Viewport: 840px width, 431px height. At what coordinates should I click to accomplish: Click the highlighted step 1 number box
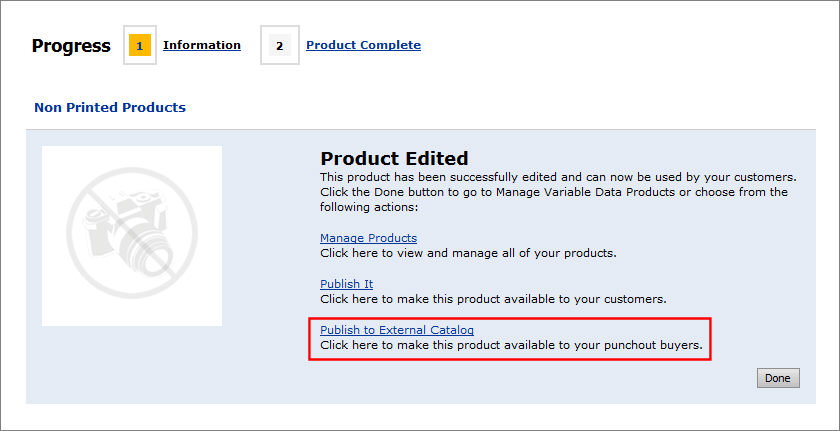point(140,46)
